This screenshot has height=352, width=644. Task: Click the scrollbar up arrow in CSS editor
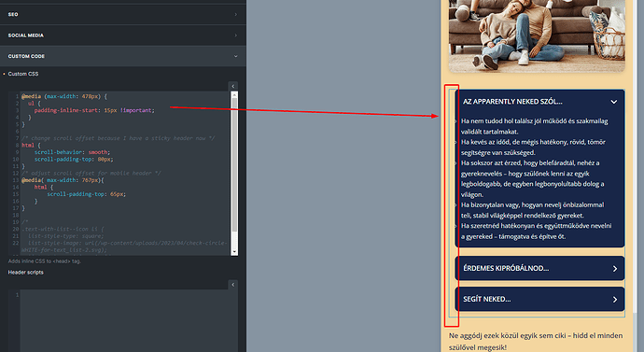[234, 95]
